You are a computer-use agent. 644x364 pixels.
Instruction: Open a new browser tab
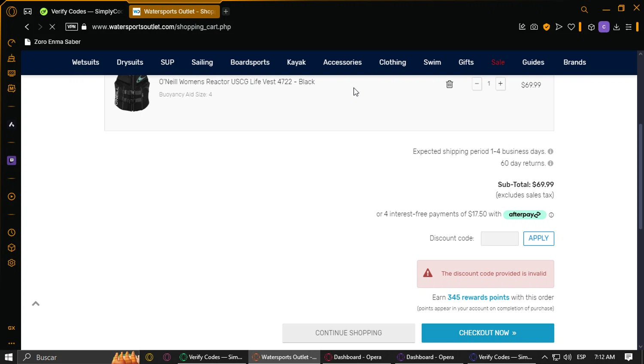[x=226, y=12]
